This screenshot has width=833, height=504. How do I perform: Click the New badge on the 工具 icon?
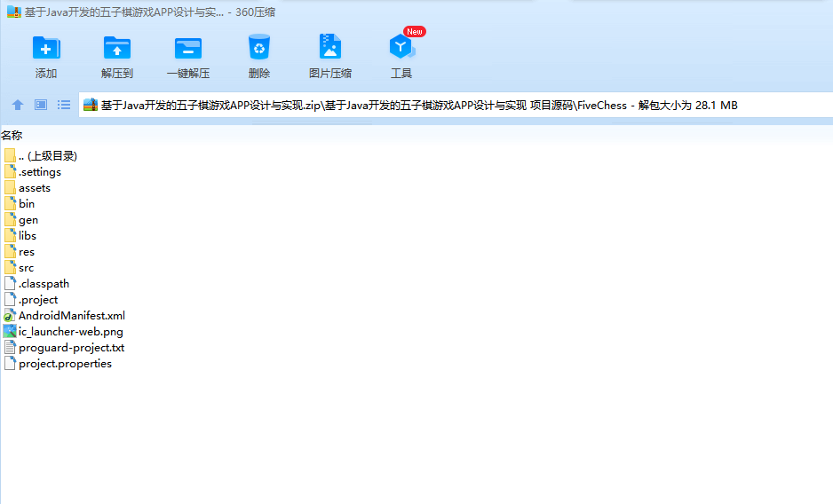tap(415, 31)
